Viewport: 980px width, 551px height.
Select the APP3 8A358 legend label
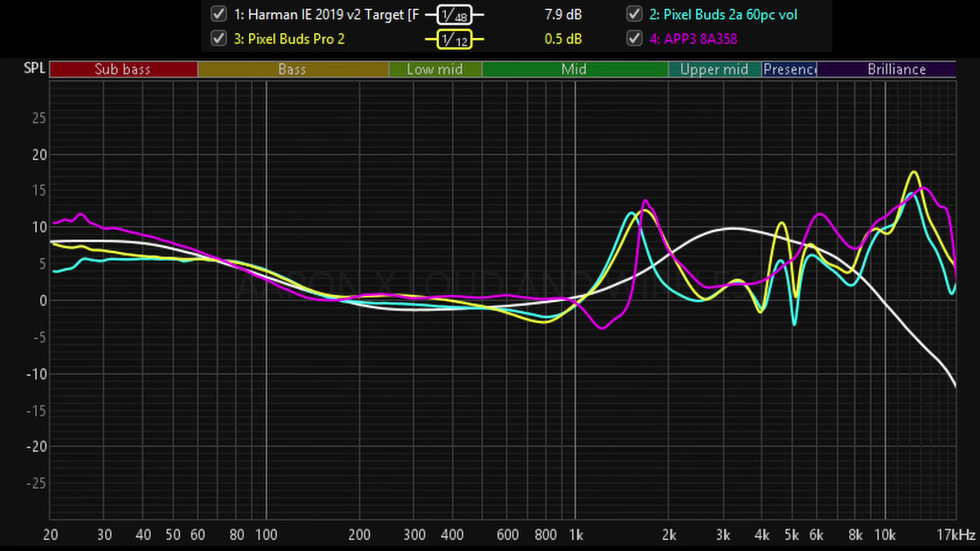[693, 39]
